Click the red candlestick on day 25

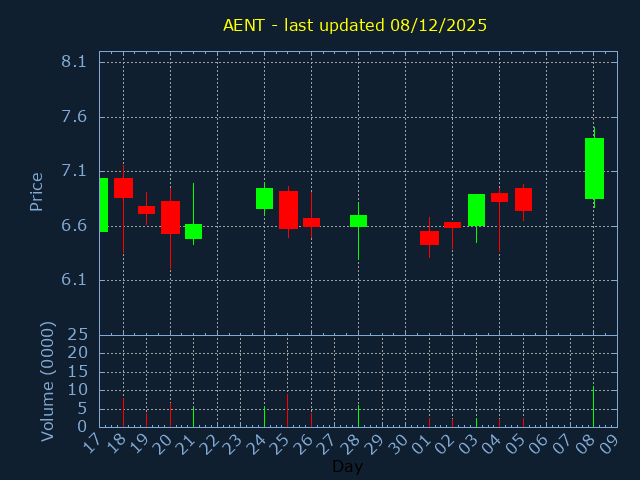pyautogui.click(x=288, y=210)
